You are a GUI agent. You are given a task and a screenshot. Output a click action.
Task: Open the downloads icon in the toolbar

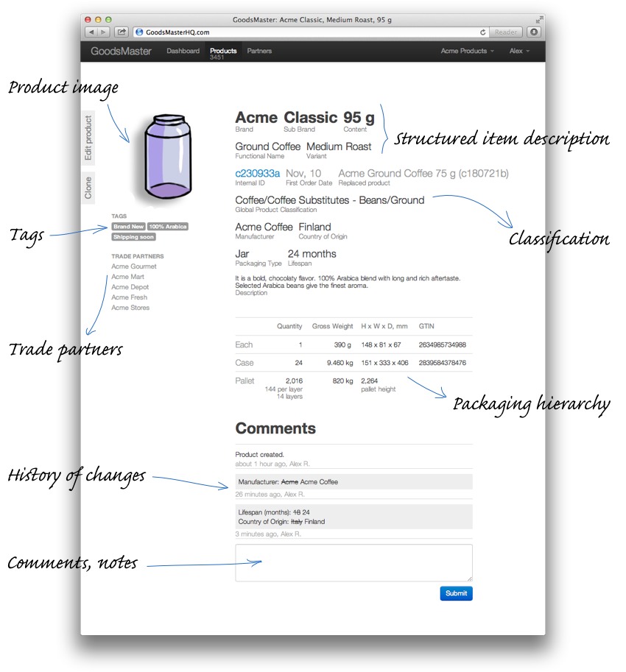tap(534, 32)
